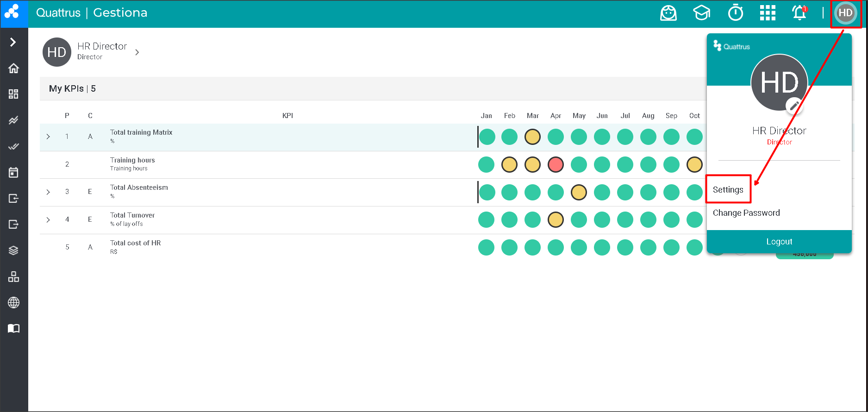This screenshot has width=868, height=412.
Task: Click the red April Training hours indicator
Action: click(x=556, y=164)
